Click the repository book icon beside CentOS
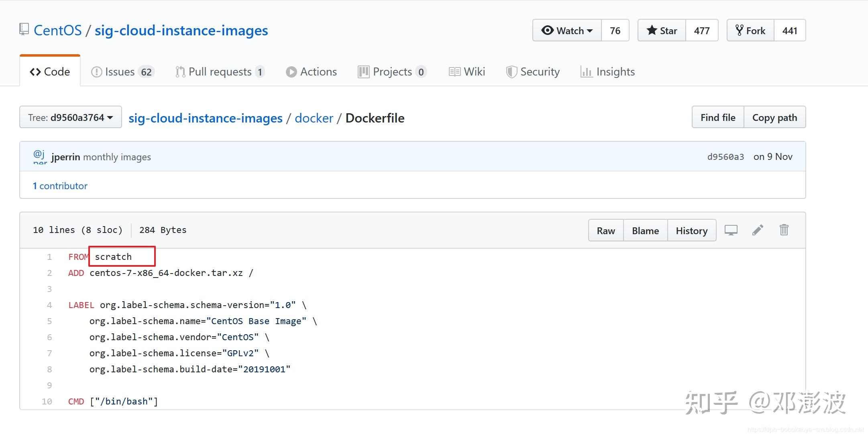The height and width of the screenshot is (437, 868). coord(24,29)
